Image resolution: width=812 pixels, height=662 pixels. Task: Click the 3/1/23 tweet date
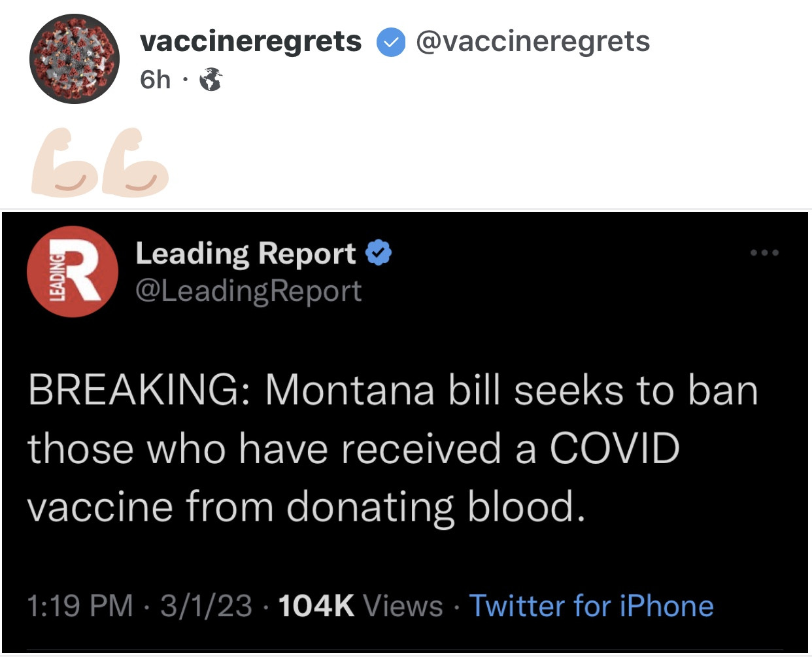click(x=206, y=606)
